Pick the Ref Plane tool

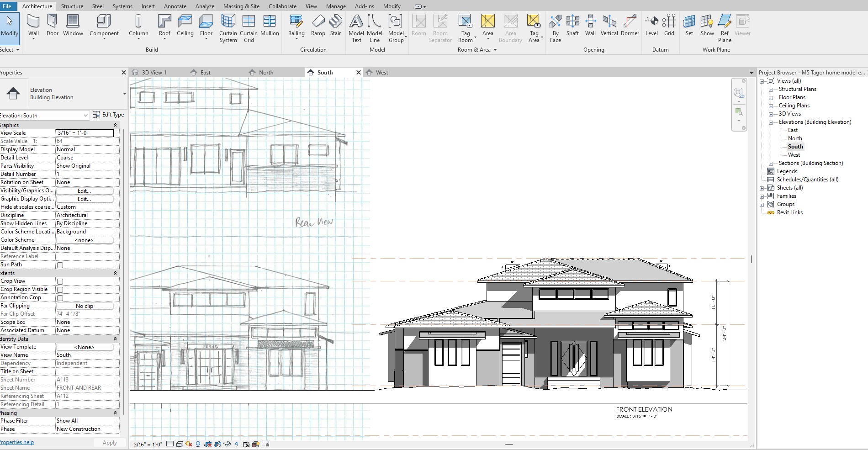click(725, 28)
